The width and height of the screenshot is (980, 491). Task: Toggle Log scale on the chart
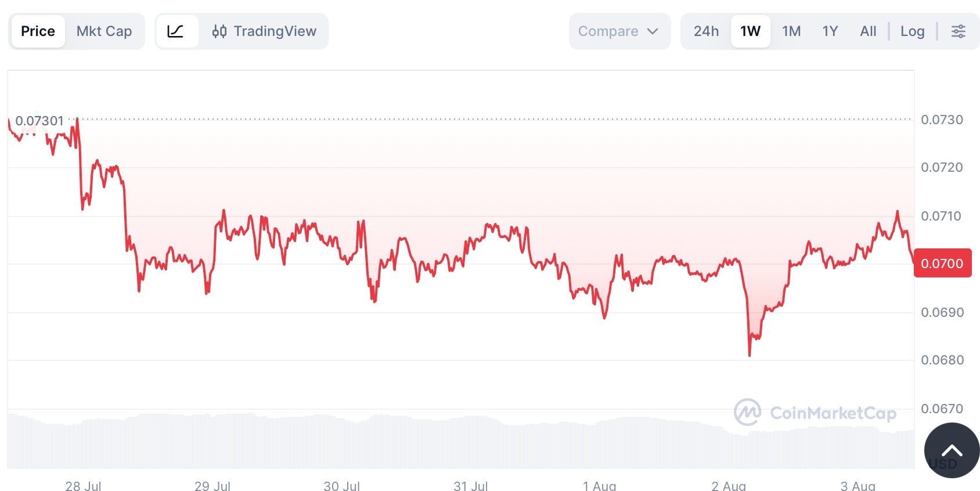click(913, 31)
